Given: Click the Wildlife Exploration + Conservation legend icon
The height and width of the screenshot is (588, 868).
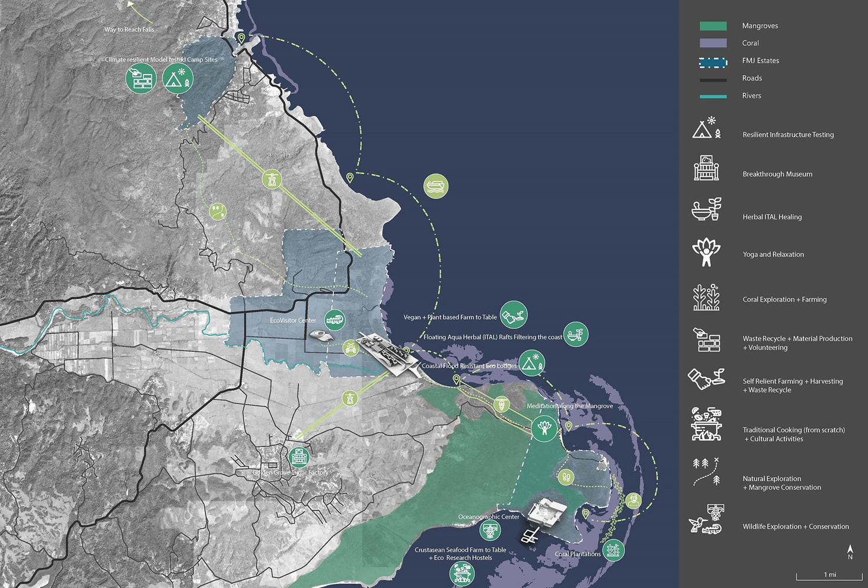Looking at the screenshot, I should [706, 520].
